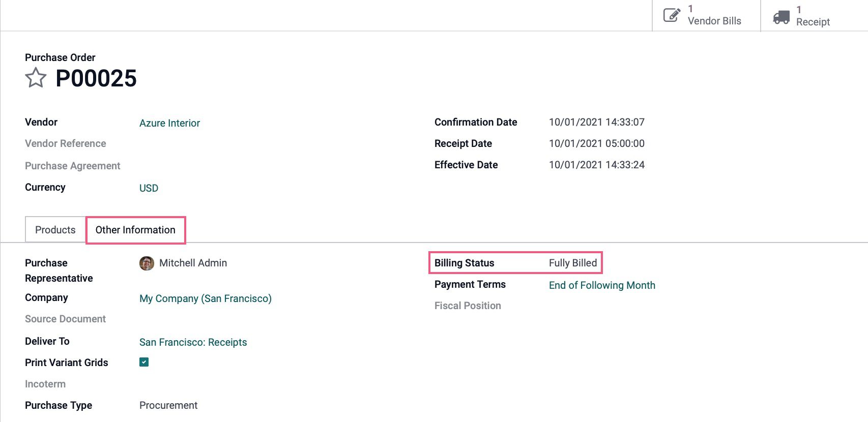
Task: Click the Procurement purchase type value
Action: [x=168, y=405]
